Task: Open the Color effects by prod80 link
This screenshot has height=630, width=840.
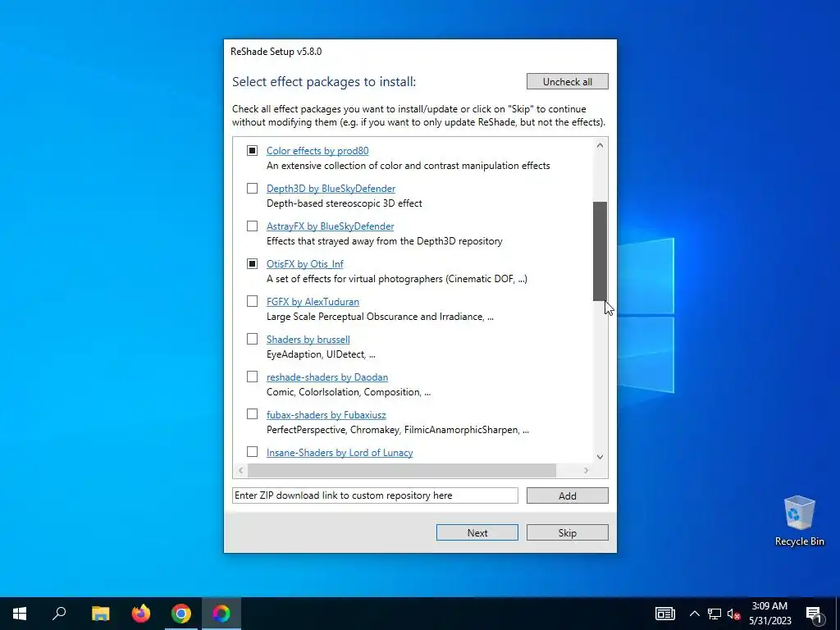Action: point(317,151)
